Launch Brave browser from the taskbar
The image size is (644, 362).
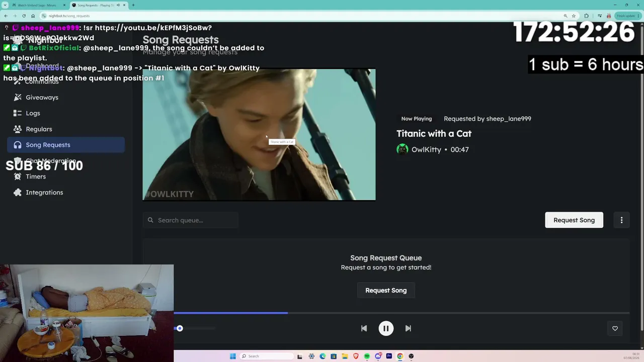point(356,356)
